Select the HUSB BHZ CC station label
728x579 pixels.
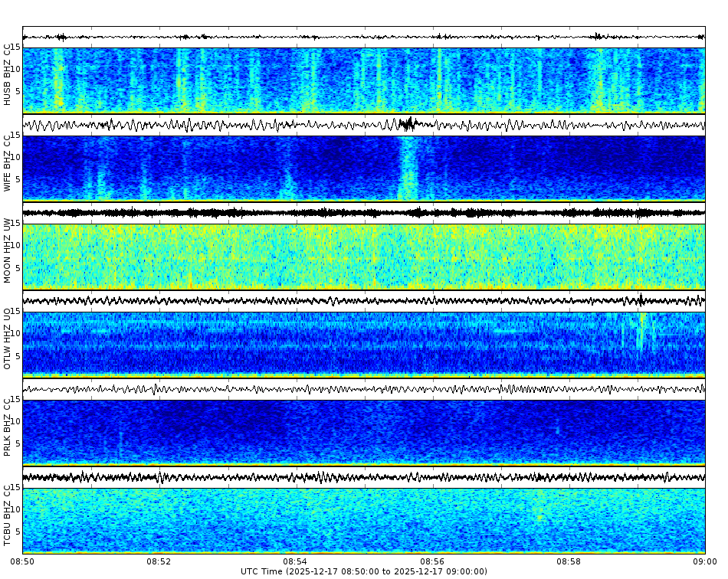tap(8, 74)
